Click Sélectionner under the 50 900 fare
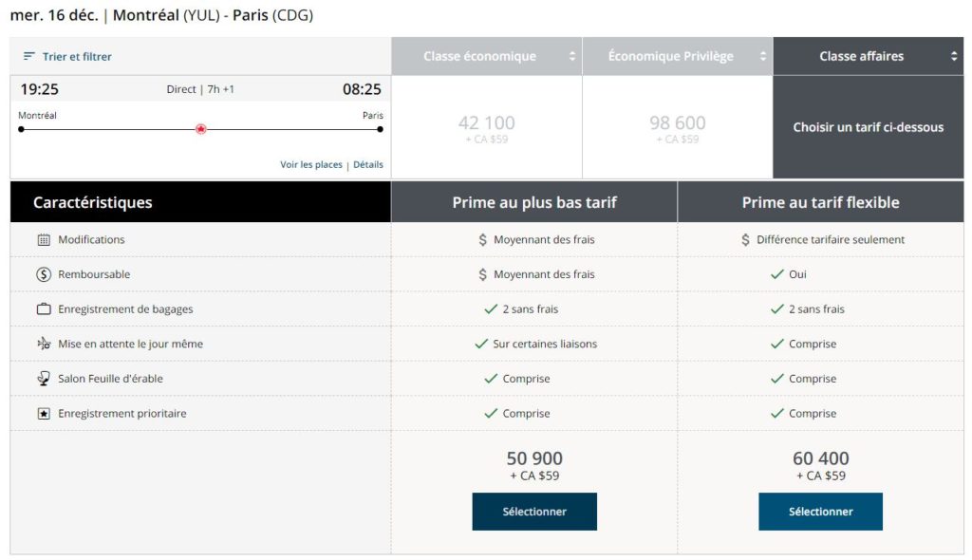This screenshot has height=560, width=972. point(534,512)
